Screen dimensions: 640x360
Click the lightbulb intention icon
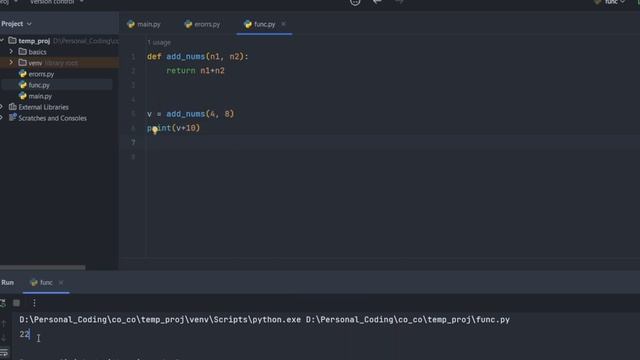[x=155, y=130]
